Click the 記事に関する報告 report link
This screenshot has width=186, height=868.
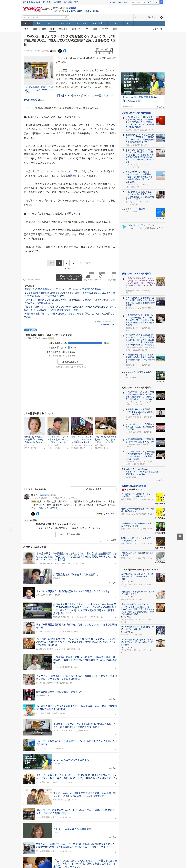(32, 280)
